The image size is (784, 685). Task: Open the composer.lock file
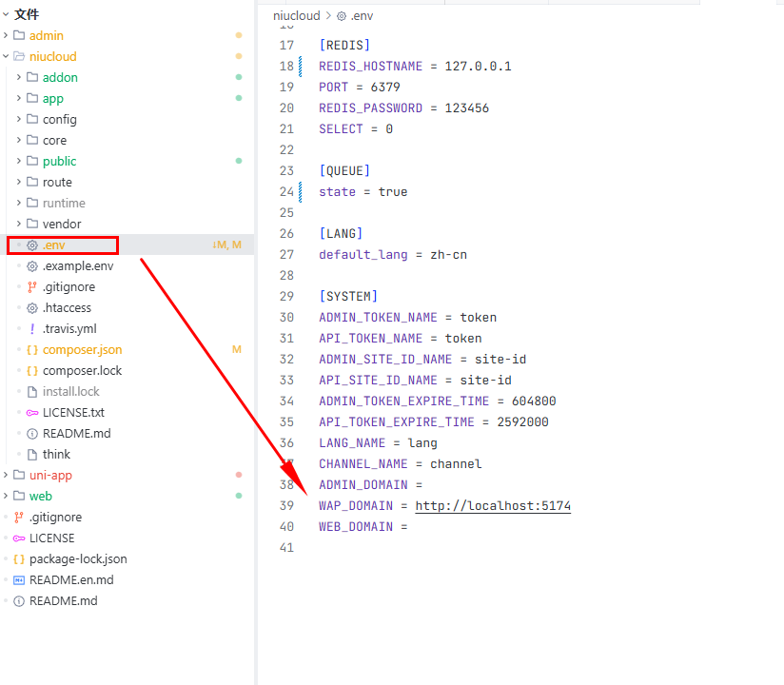pos(82,371)
